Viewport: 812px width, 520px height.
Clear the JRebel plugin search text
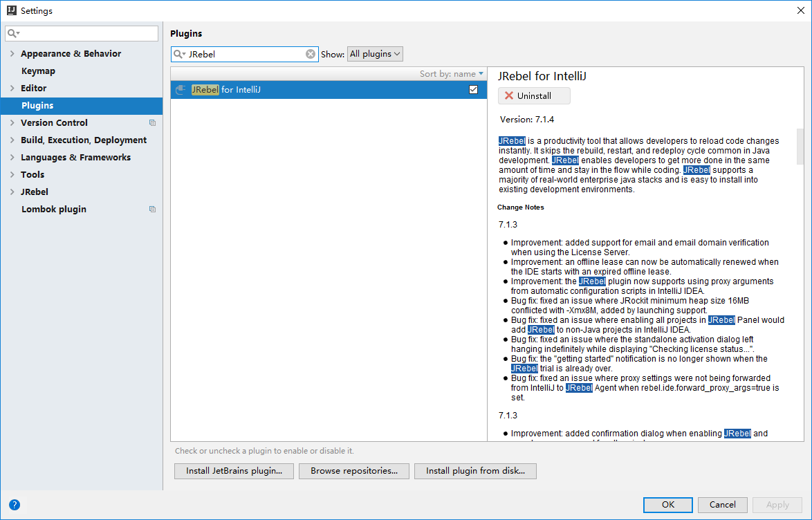click(x=311, y=54)
